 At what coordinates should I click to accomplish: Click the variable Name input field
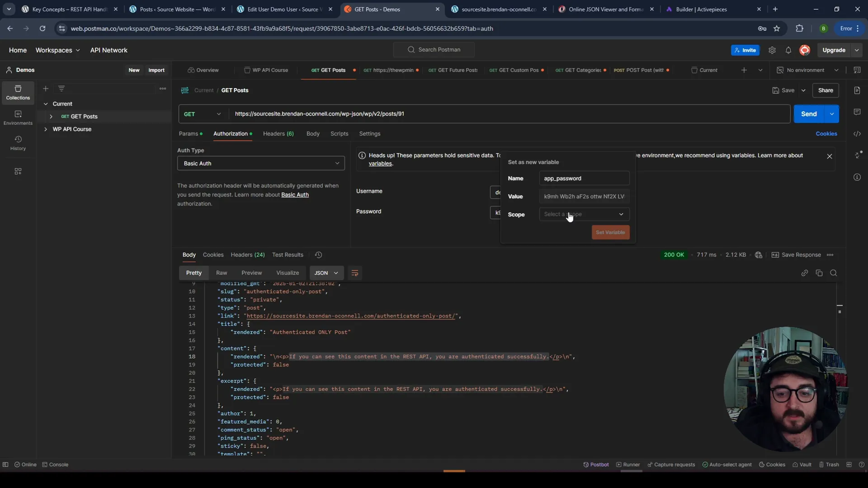[584, 178]
